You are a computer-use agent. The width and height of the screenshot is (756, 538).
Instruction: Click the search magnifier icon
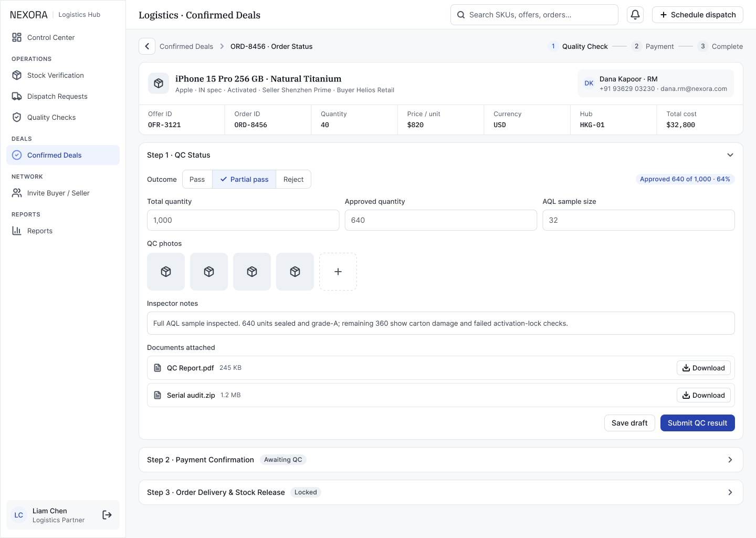click(461, 15)
